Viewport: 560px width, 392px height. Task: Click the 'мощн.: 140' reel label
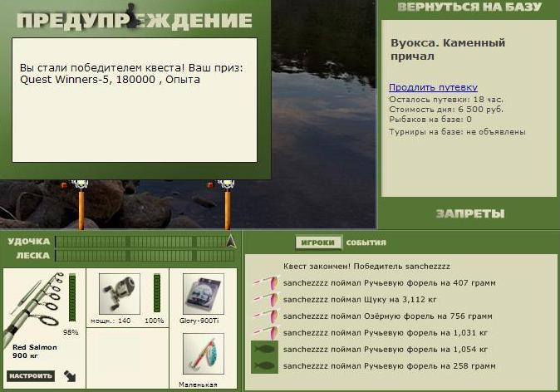point(111,321)
